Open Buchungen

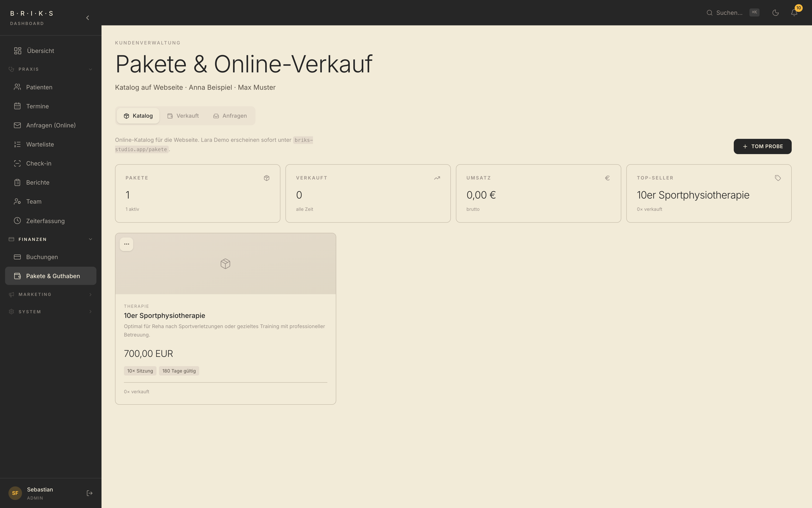pos(51,257)
